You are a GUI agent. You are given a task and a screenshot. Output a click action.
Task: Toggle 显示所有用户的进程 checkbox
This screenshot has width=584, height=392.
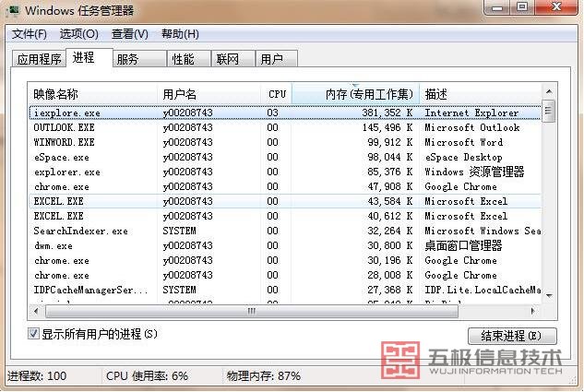click(x=33, y=333)
